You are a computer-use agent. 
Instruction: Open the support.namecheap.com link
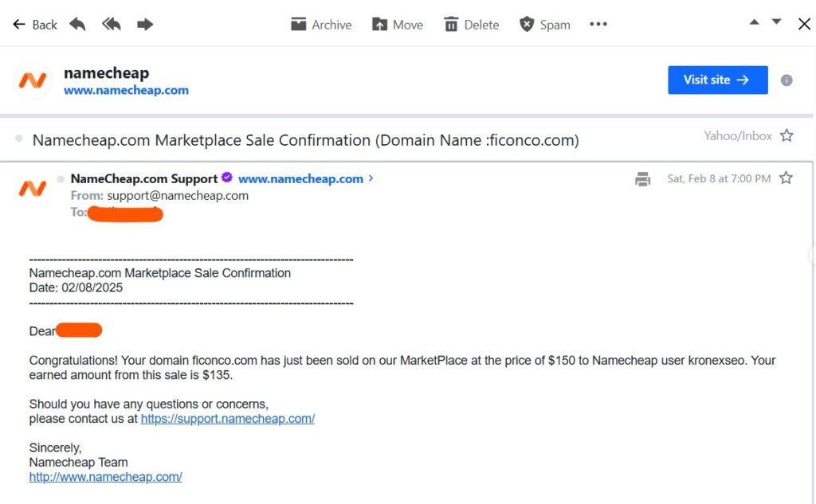coord(228,419)
